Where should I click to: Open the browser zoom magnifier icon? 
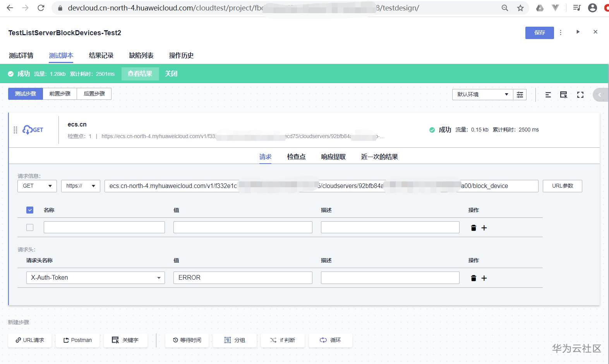[505, 8]
